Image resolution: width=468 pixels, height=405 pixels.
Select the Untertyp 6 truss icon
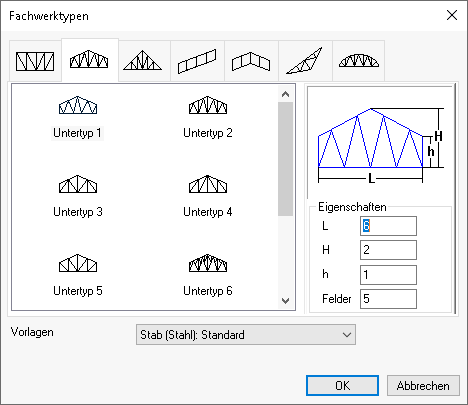208,263
